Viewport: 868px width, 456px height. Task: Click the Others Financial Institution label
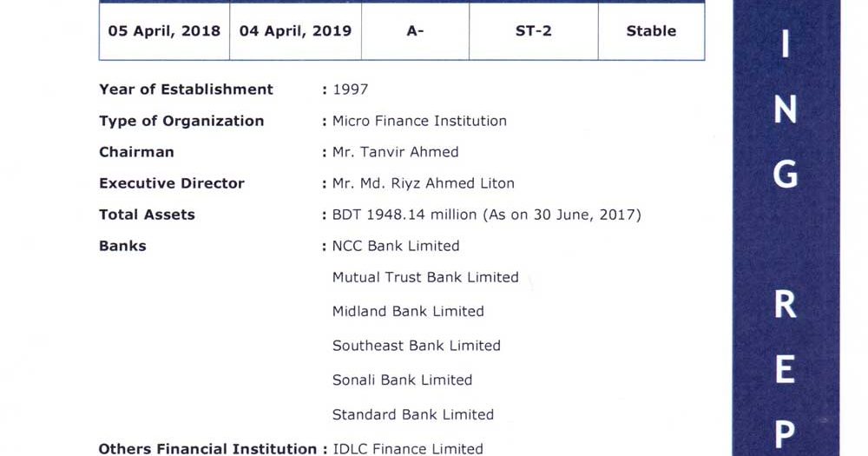tap(207, 448)
